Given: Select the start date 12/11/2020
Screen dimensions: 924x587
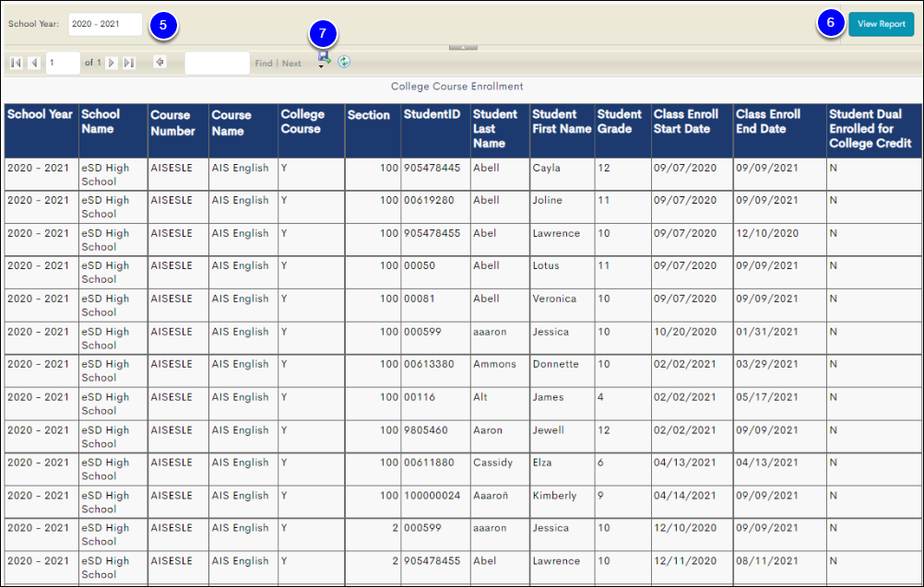Looking at the screenshot, I should pyautogui.click(x=685, y=560).
